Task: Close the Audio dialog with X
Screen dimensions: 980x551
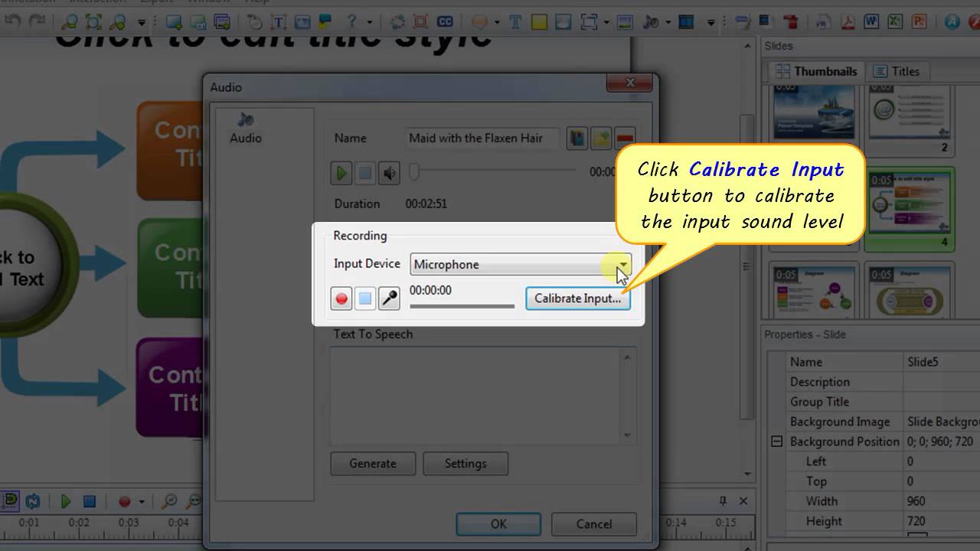Action: click(631, 83)
